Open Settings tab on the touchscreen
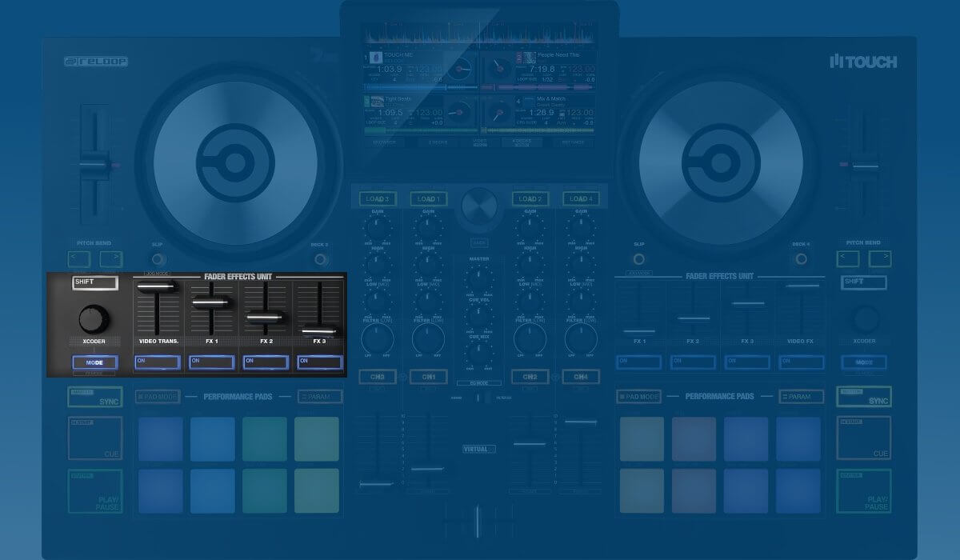The image size is (960, 560). pyautogui.click(x=573, y=142)
